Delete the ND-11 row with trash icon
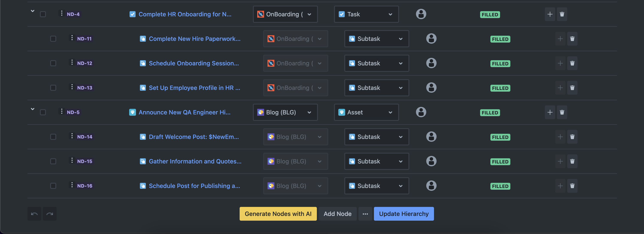Image resolution: width=644 pixels, height=234 pixels. 572,39
